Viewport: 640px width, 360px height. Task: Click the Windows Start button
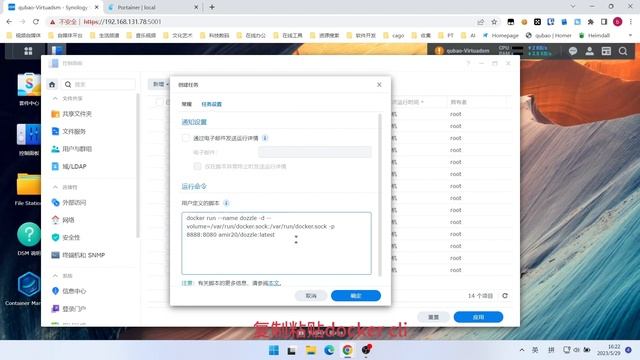274,350
